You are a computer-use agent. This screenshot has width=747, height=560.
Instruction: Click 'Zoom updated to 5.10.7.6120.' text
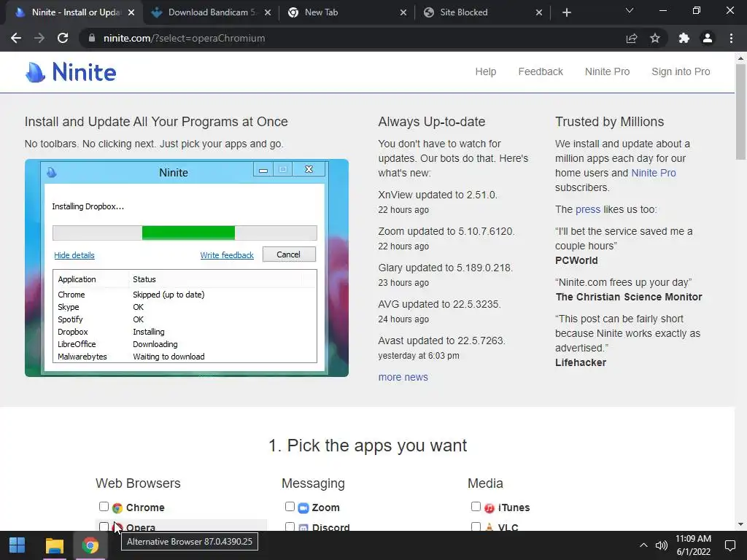446,231
